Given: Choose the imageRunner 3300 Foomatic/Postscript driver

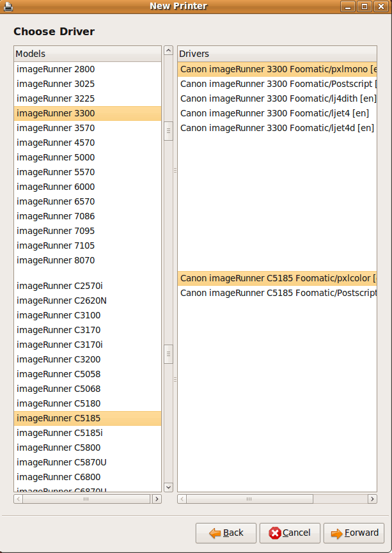Looking at the screenshot, I should click(x=277, y=84).
